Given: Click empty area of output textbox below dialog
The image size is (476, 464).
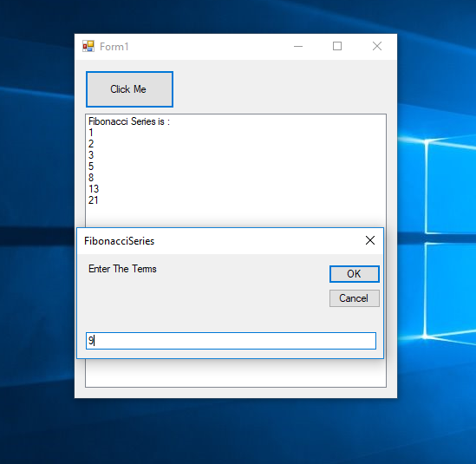Looking at the screenshot, I should point(236,373).
